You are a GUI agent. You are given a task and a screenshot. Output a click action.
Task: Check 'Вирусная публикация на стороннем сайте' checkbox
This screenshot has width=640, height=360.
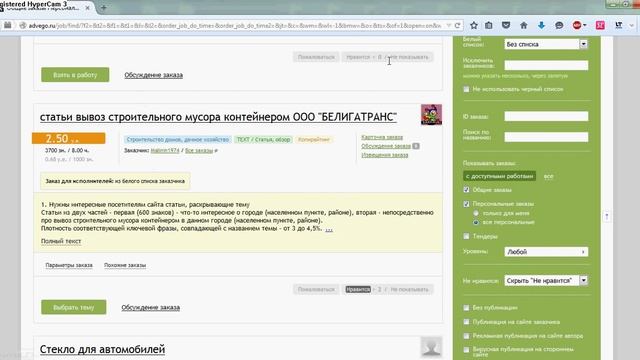click(466, 350)
